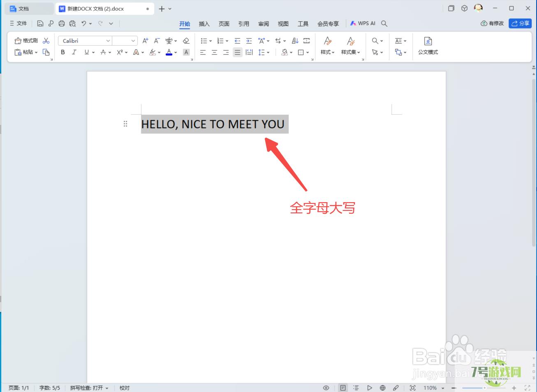537x392 pixels.
Task: Toggle Italic formatting
Action: point(74,52)
